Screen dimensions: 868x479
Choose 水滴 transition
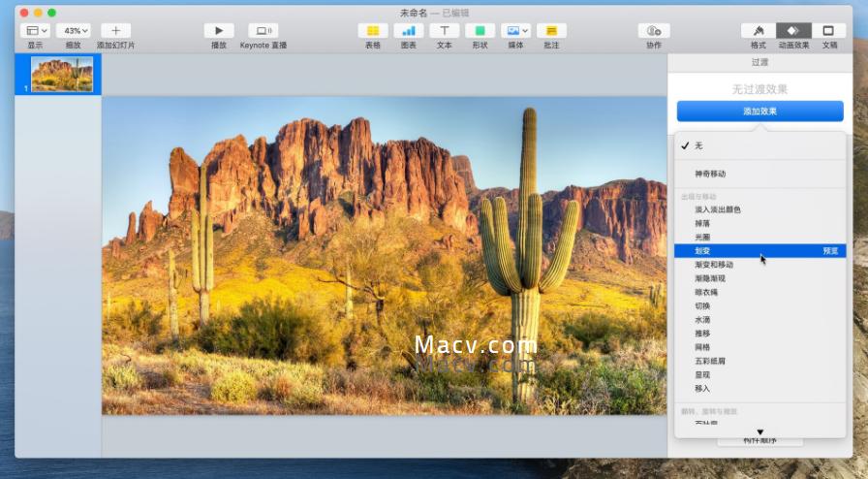tap(760, 320)
